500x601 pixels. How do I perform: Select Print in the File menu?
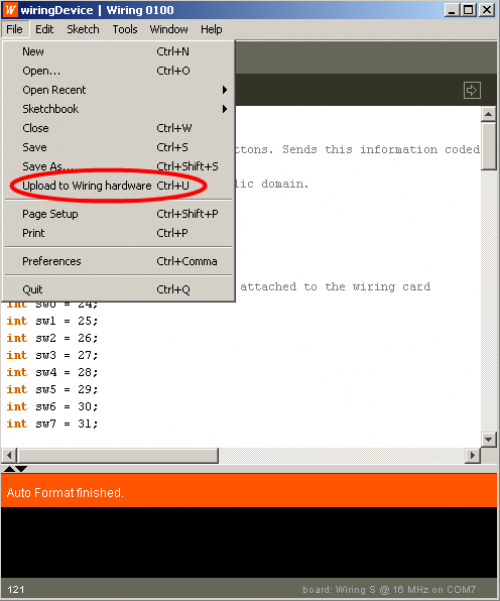[119, 233]
